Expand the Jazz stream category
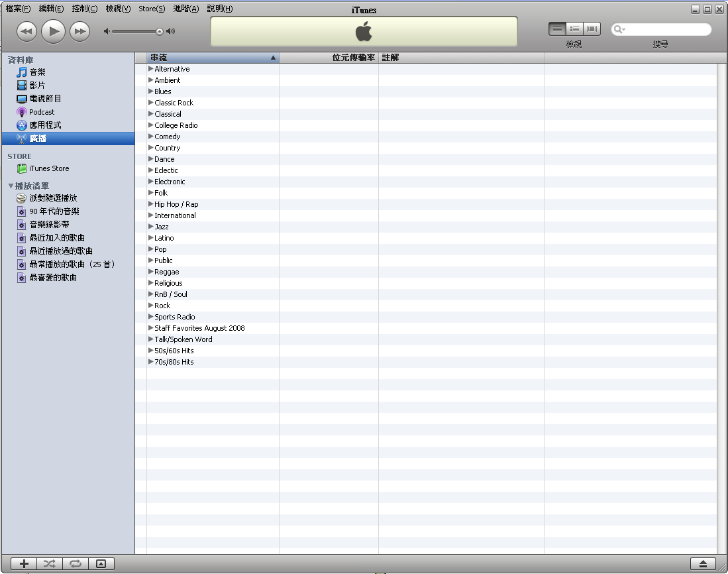728x574 pixels. pos(150,227)
